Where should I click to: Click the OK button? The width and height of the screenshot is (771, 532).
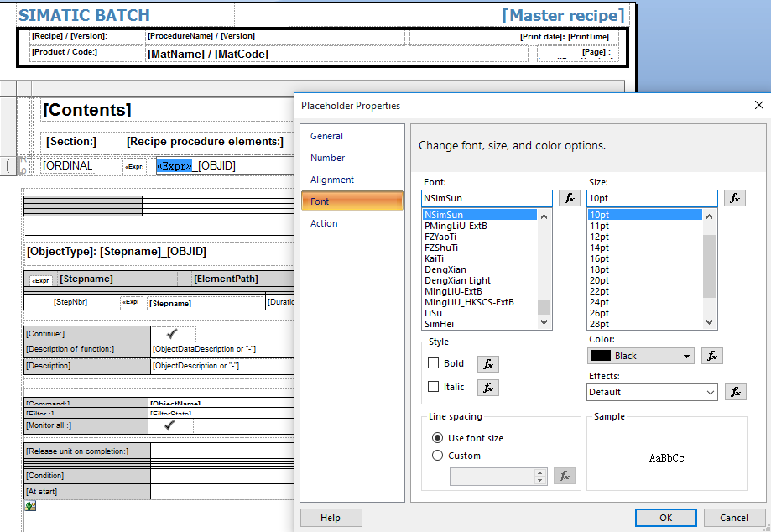pos(666,518)
